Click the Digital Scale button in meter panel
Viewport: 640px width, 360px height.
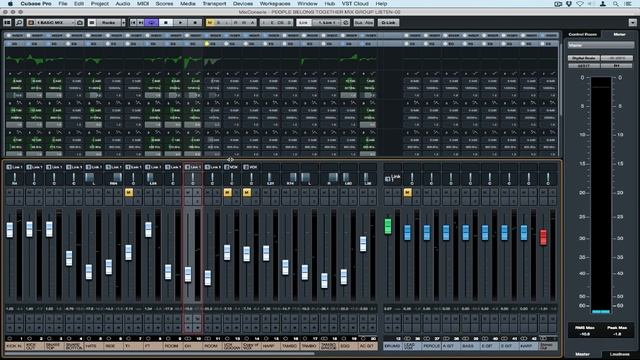(x=584, y=58)
